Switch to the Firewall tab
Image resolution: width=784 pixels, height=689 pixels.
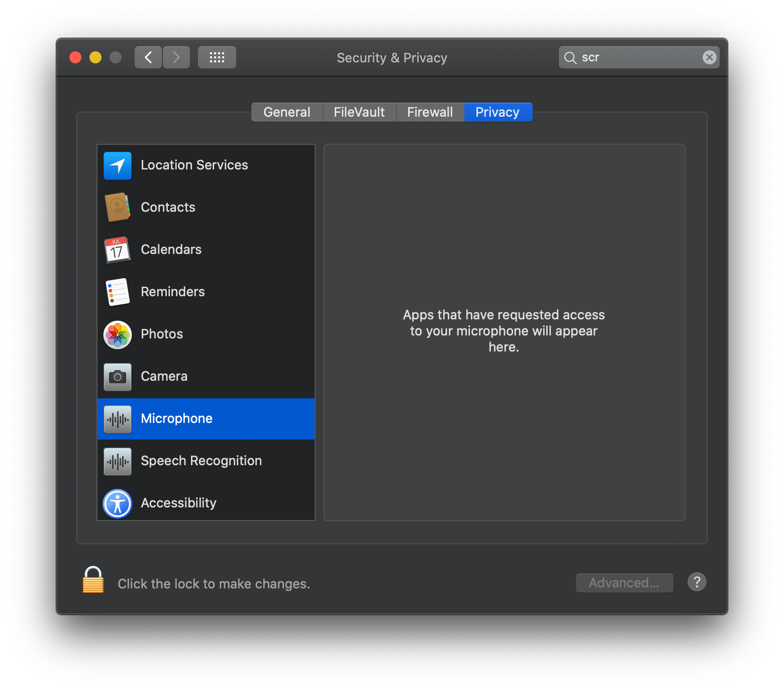(x=430, y=112)
